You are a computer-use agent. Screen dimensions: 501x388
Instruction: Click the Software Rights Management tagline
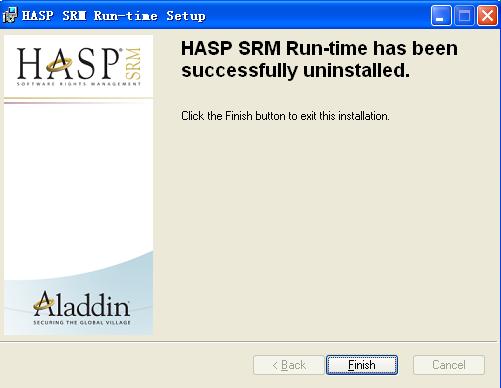79,84
